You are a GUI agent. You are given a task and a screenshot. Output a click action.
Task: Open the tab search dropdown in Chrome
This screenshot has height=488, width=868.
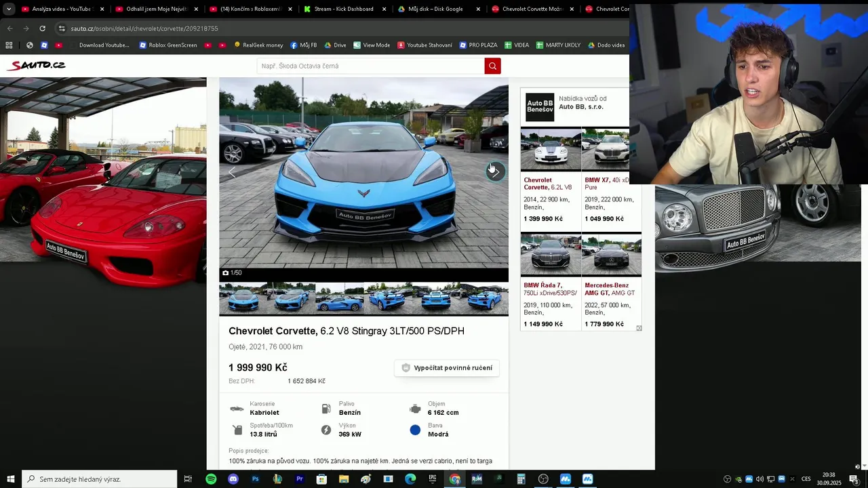coord(9,9)
